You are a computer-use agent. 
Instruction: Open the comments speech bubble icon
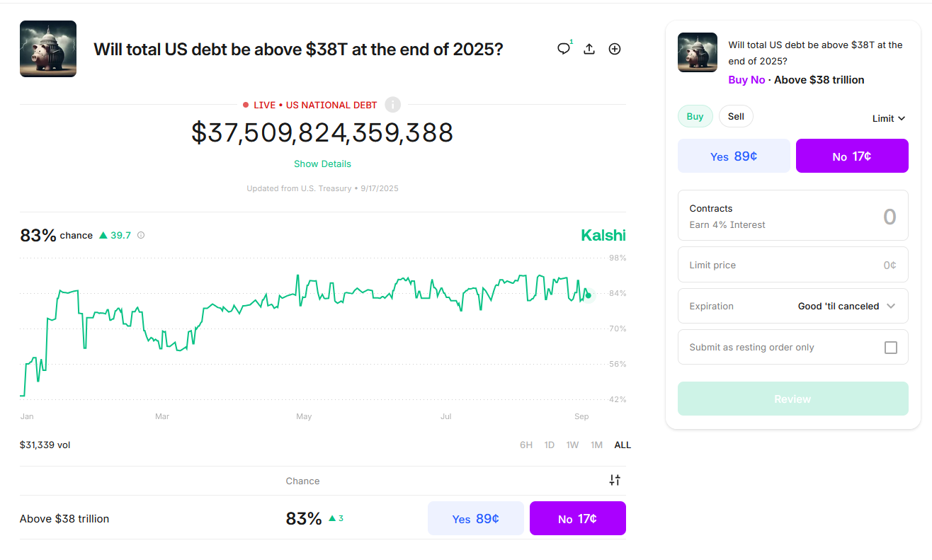(564, 49)
